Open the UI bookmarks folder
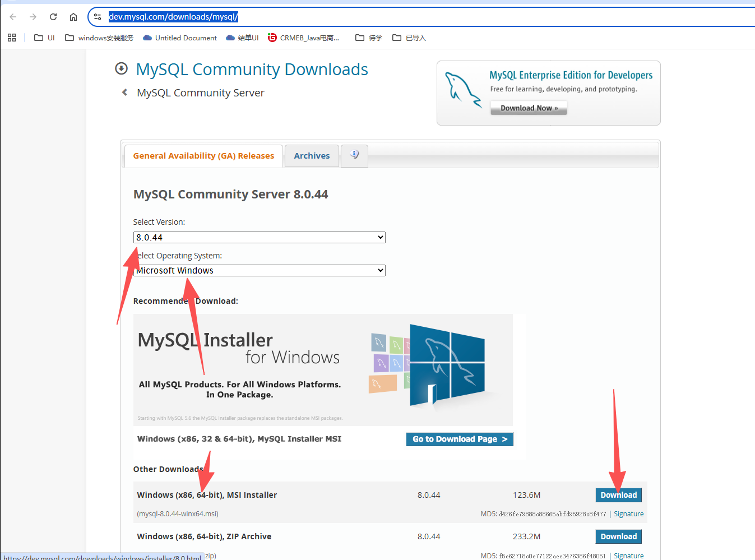The image size is (755, 560). (x=44, y=38)
